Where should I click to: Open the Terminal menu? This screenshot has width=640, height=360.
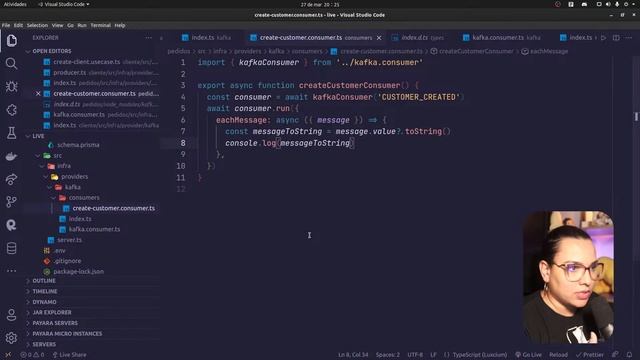coord(100,25)
